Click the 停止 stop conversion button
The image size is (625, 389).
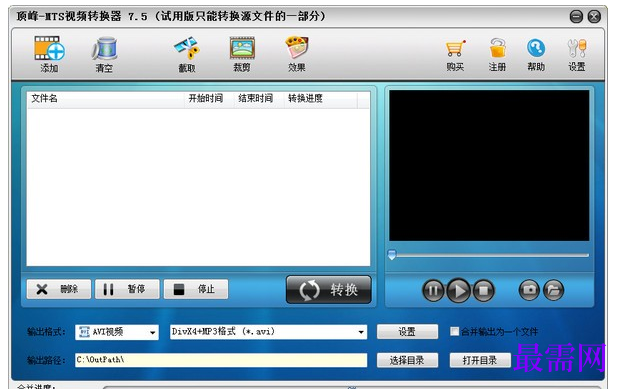tap(196, 289)
